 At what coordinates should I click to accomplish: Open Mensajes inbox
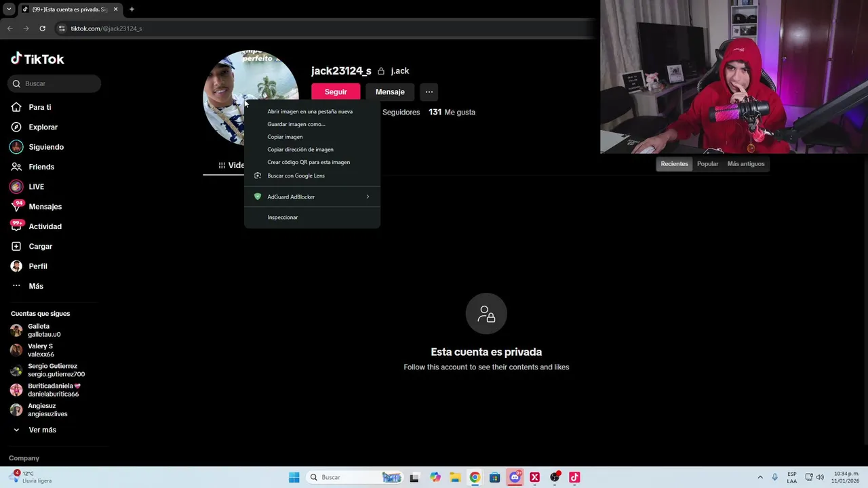click(36, 207)
